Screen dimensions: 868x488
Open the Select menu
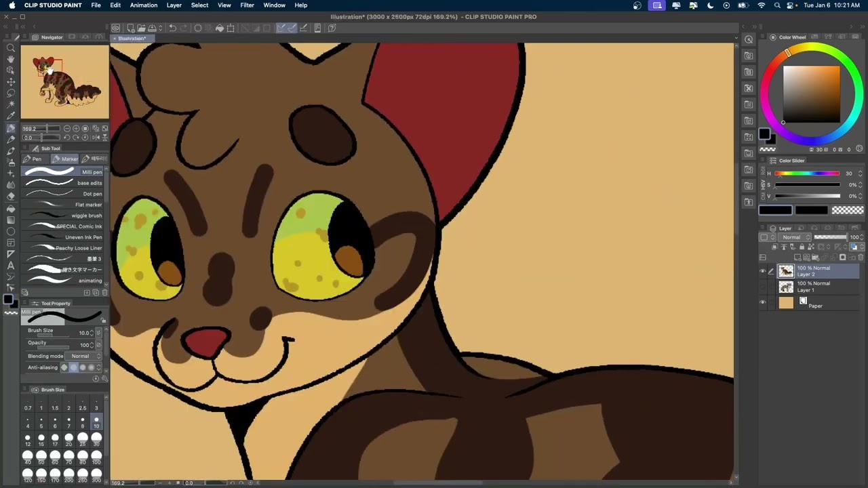(x=199, y=5)
